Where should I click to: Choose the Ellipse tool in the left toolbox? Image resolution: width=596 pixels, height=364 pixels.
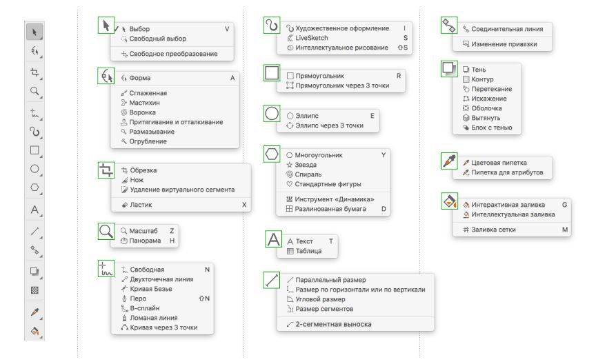coord(34,168)
